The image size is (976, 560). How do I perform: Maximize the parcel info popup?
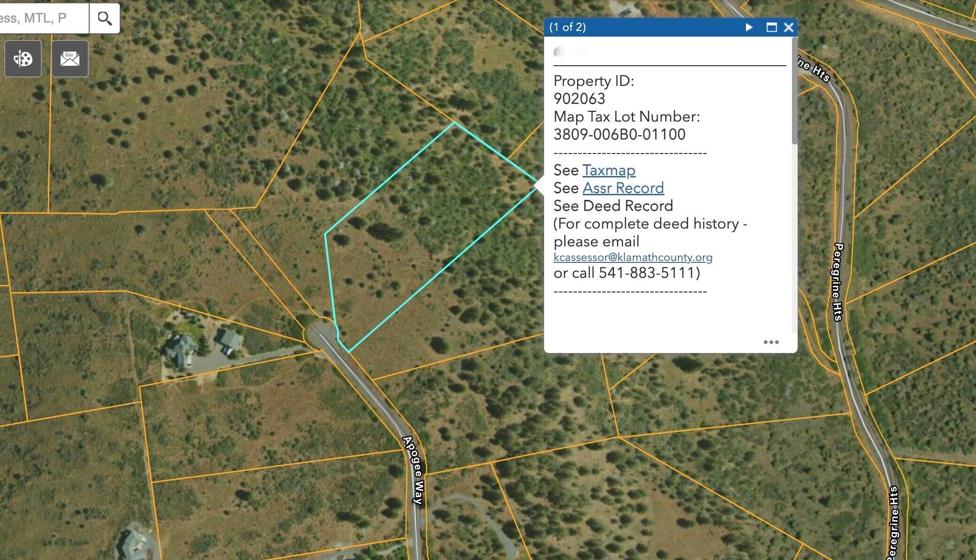click(x=771, y=27)
